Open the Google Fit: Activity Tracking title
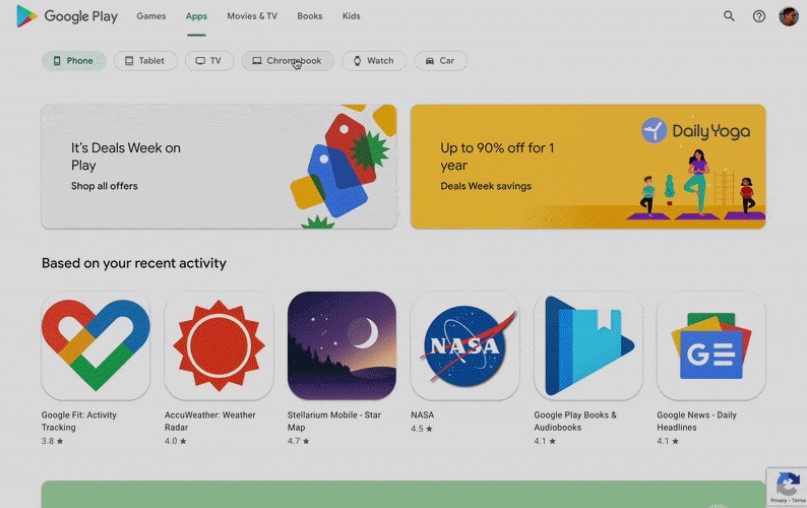 click(79, 421)
